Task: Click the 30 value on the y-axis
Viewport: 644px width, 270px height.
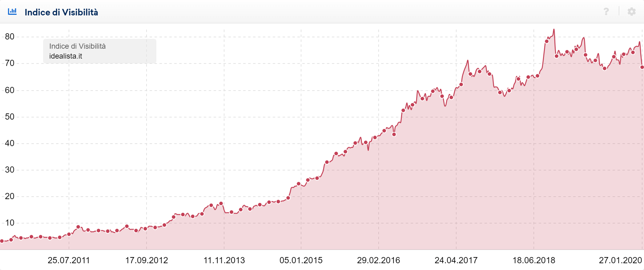Action: [10, 170]
